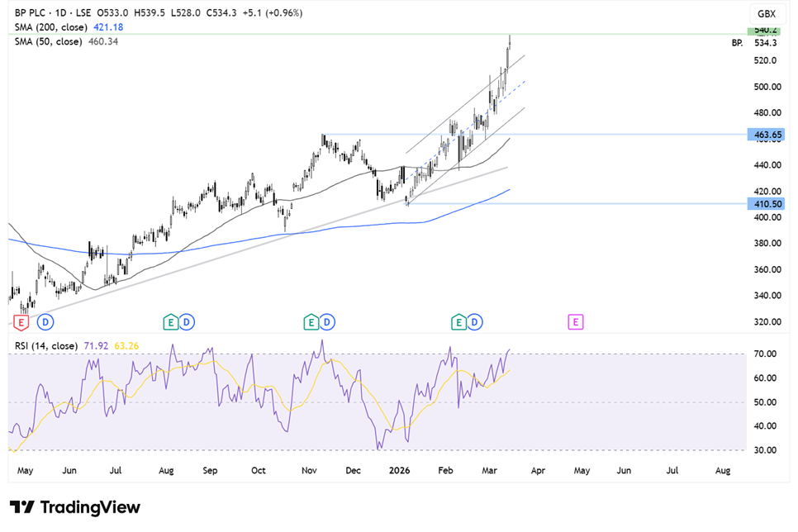Screen dimensions: 798x532
Task: Click the RSI value 71.92
Action: click(x=96, y=345)
